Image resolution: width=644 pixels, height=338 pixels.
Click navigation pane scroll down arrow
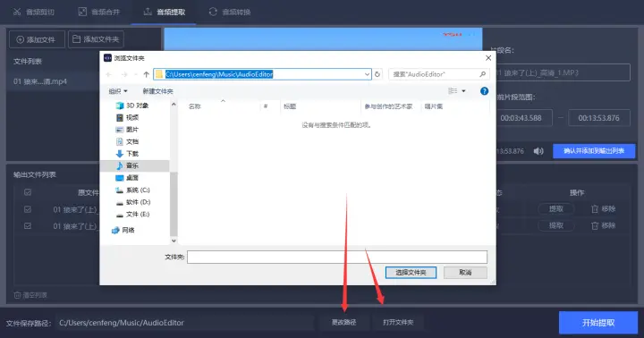[x=174, y=241]
